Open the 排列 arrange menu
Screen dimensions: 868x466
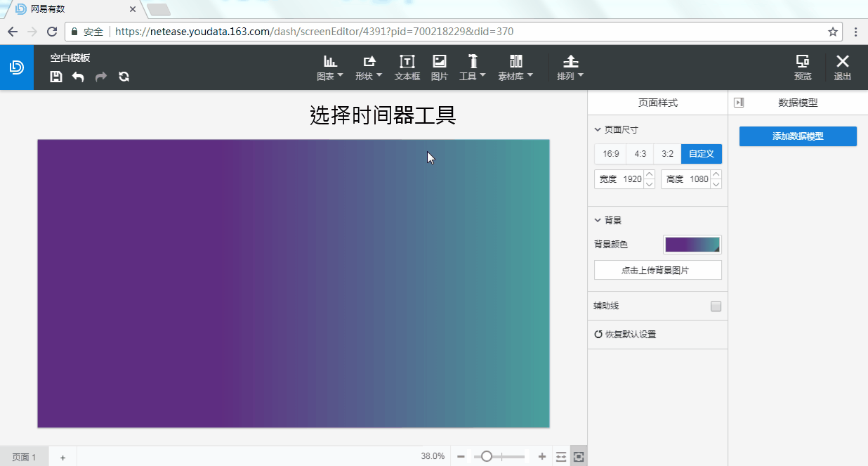coord(570,68)
